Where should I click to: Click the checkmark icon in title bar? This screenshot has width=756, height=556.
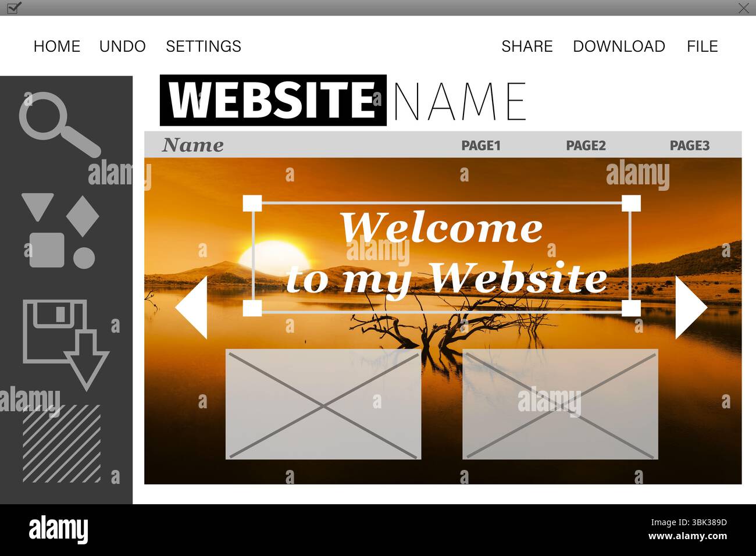tap(13, 8)
